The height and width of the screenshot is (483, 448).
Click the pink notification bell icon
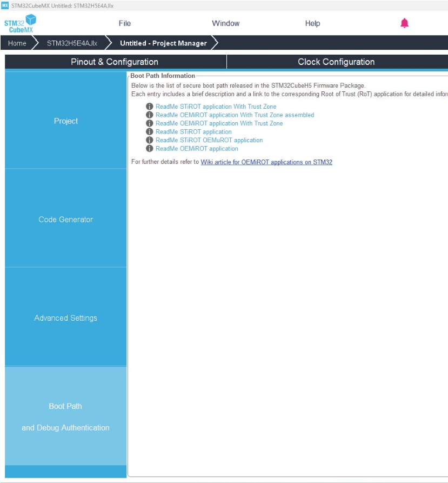coord(404,23)
